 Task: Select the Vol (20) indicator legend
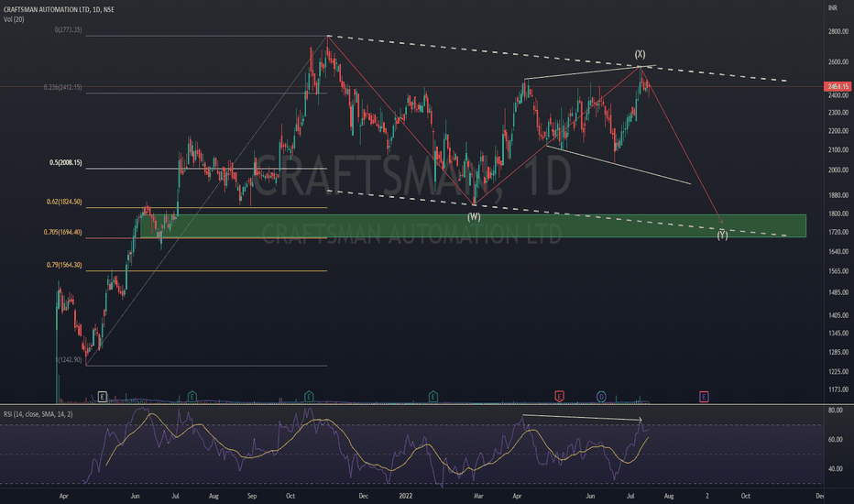pyautogui.click(x=14, y=19)
